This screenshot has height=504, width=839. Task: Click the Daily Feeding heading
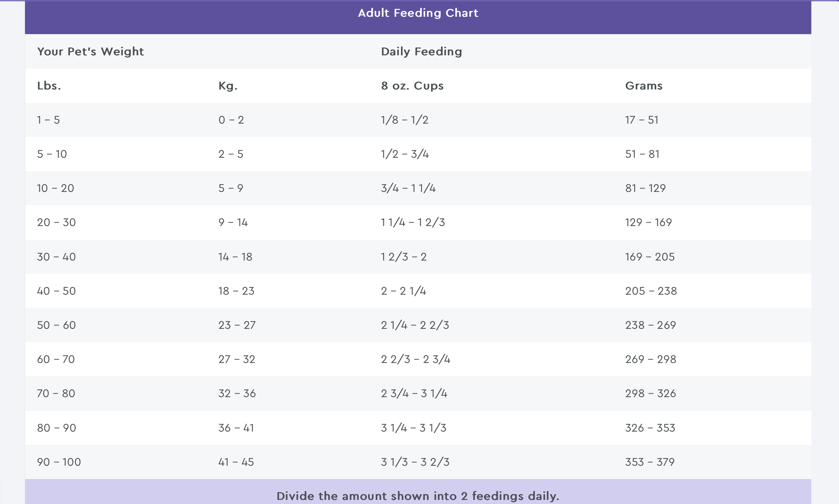(421, 52)
